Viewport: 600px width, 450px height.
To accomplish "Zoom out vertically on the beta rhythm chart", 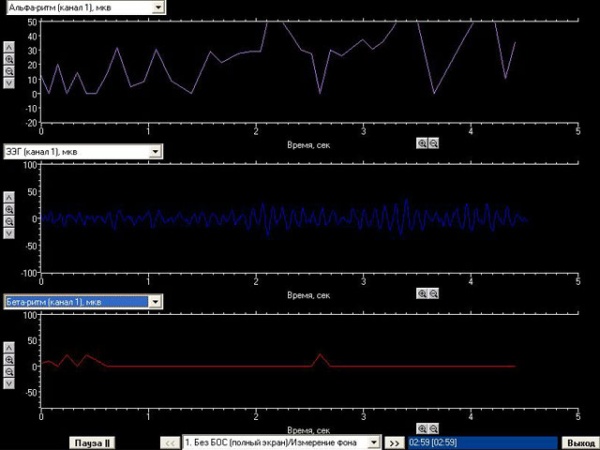I will click(9, 371).
